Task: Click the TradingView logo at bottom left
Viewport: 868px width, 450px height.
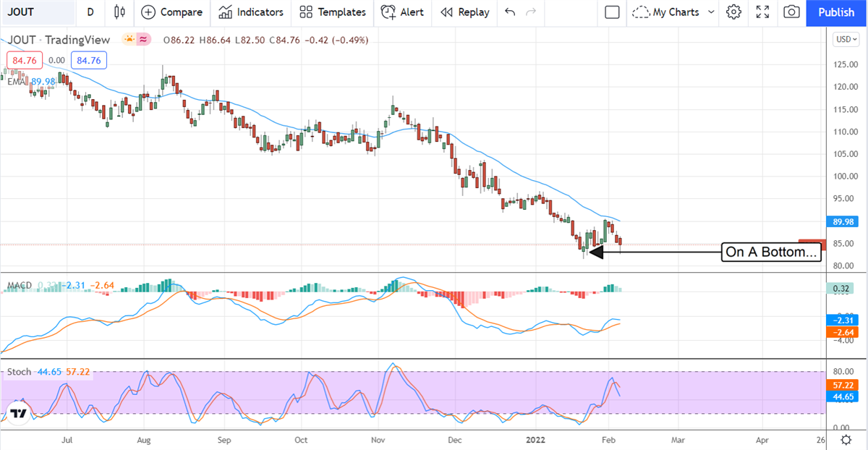Action: pyautogui.click(x=19, y=414)
